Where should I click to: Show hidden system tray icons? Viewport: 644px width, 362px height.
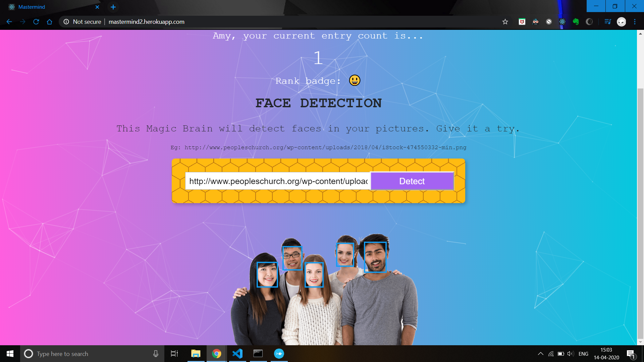(540, 354)
